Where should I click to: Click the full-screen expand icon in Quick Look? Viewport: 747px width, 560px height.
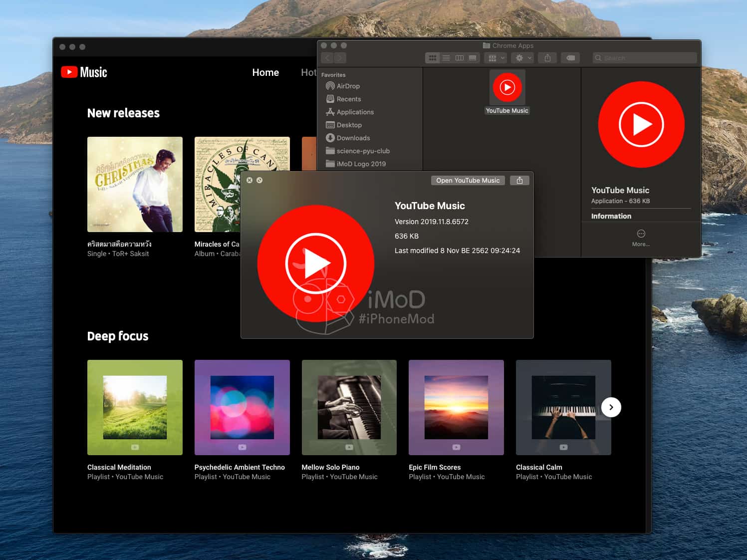click(x=259, y=180)
